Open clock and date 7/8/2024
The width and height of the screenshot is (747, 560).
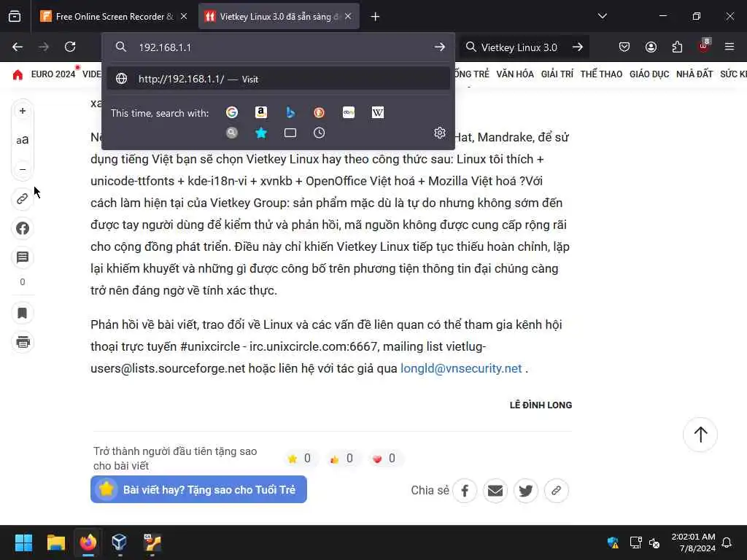(693, 542)
